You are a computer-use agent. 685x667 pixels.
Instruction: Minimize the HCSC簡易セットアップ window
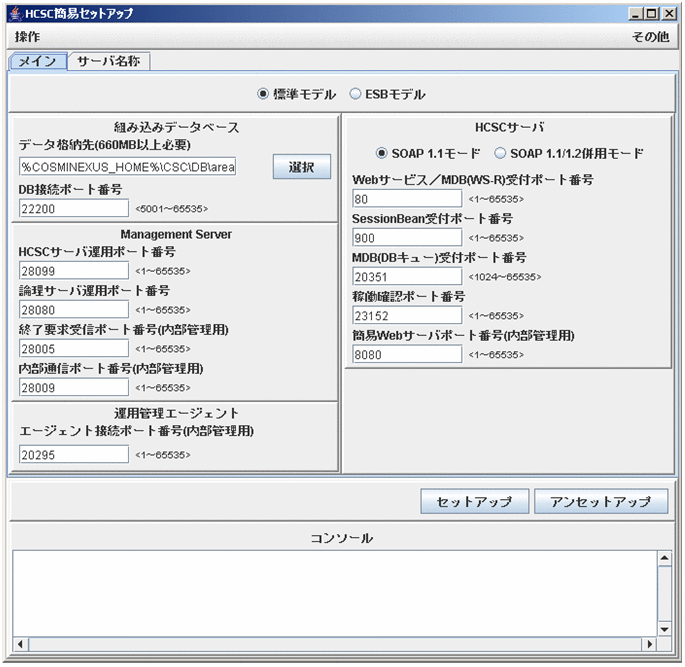(x=636, y=14)
